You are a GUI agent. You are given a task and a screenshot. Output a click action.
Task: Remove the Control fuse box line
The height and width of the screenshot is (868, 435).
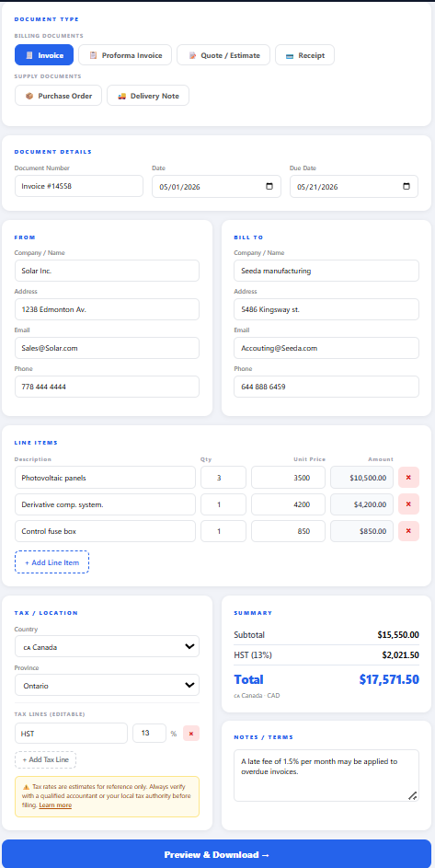coord(408,531)
